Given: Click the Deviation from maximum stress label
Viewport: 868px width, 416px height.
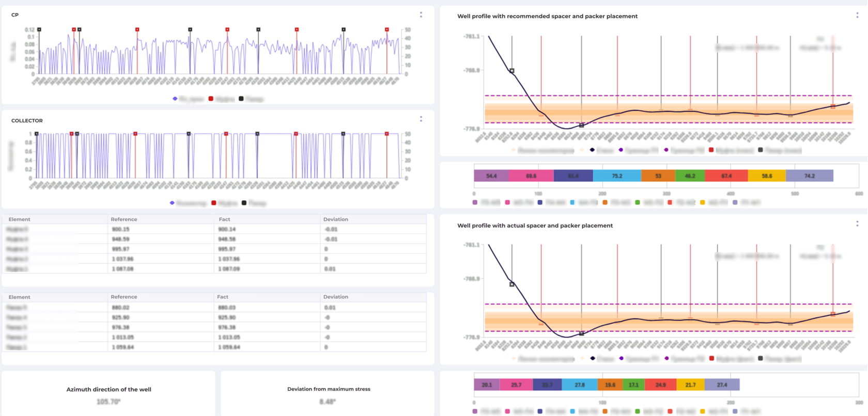Looking at the screenshot, I should pos(329,389).
